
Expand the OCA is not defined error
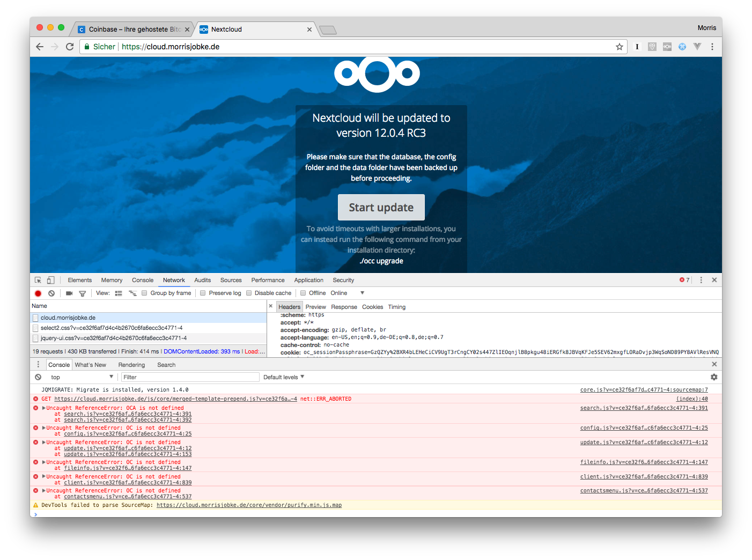point(44,408)
